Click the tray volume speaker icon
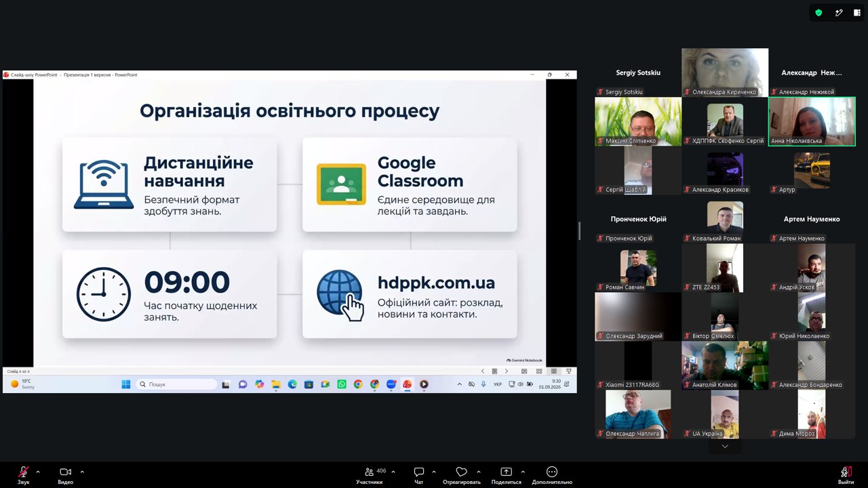The width and height of the screenshot is (868, 488). [520, 384]
